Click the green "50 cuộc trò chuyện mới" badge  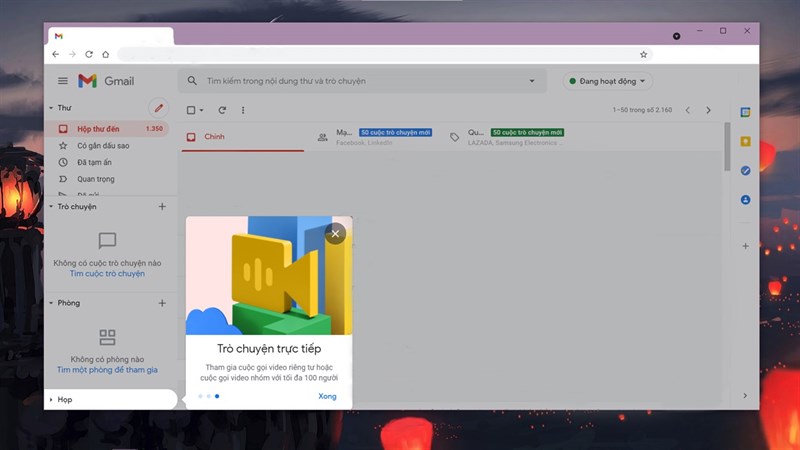[x=528, y=132]
